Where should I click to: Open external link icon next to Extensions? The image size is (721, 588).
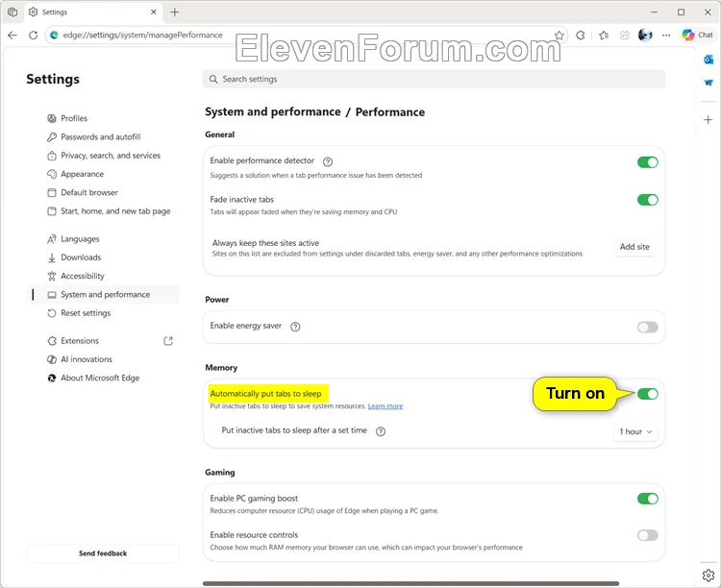click(x=168, y=341)
